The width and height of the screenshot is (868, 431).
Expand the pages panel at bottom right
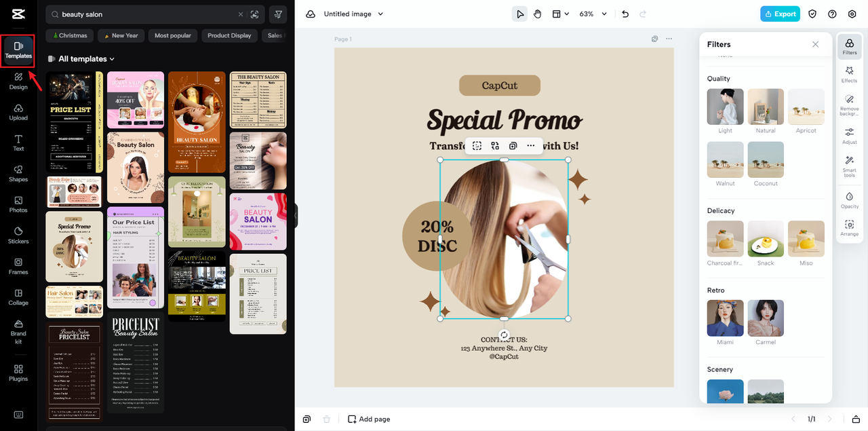coord(856,419)
